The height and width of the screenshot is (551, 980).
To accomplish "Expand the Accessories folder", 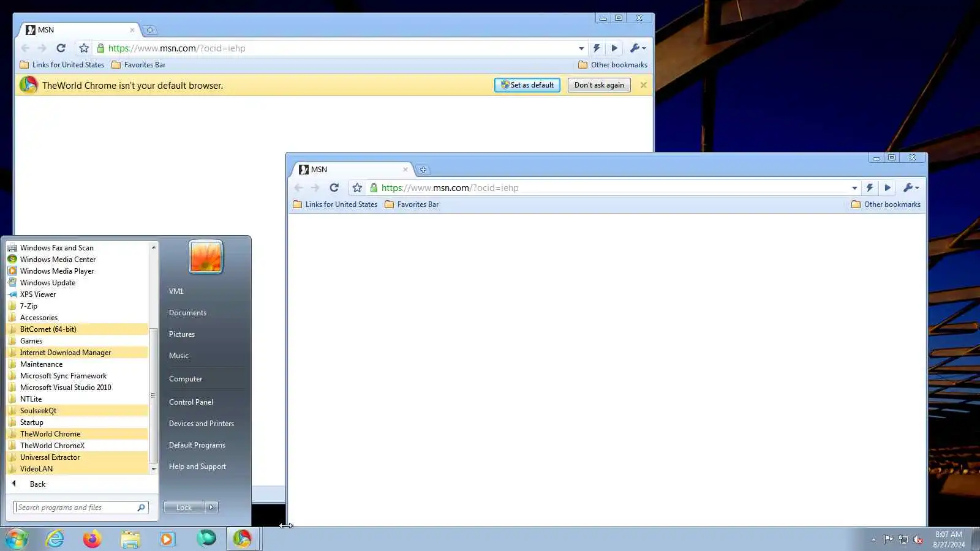I will (x=77, y=318).
